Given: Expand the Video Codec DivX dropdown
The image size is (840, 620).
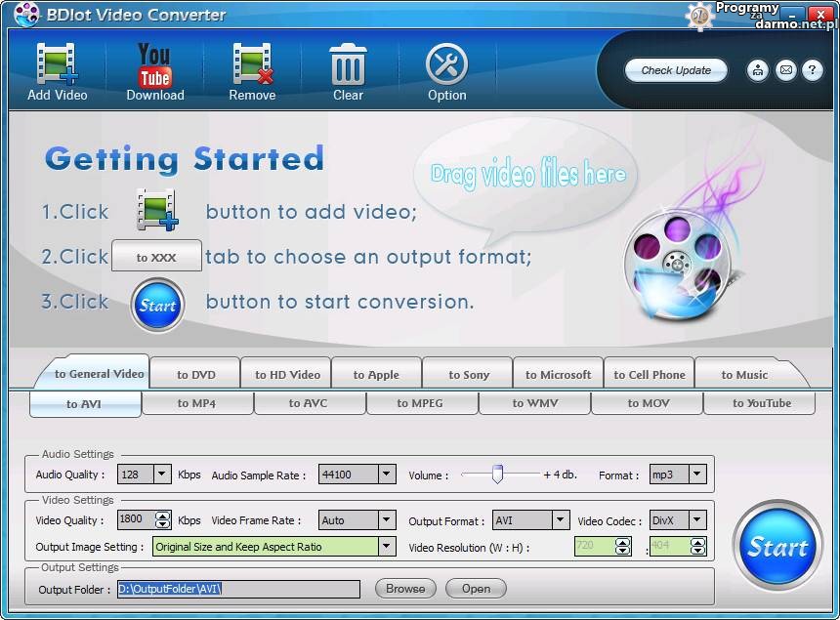Looking at the screenshot, I should [696, 520].
